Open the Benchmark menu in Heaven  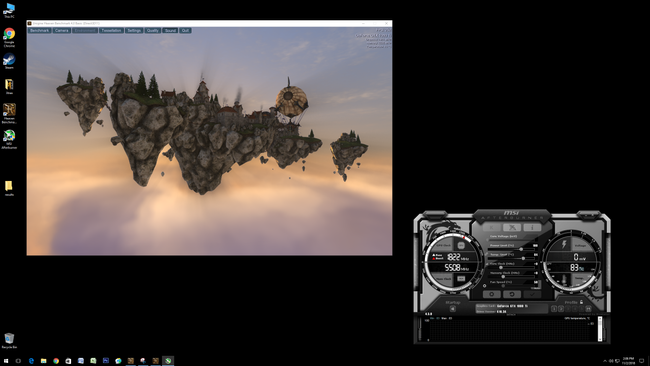(x=39, y=30)
